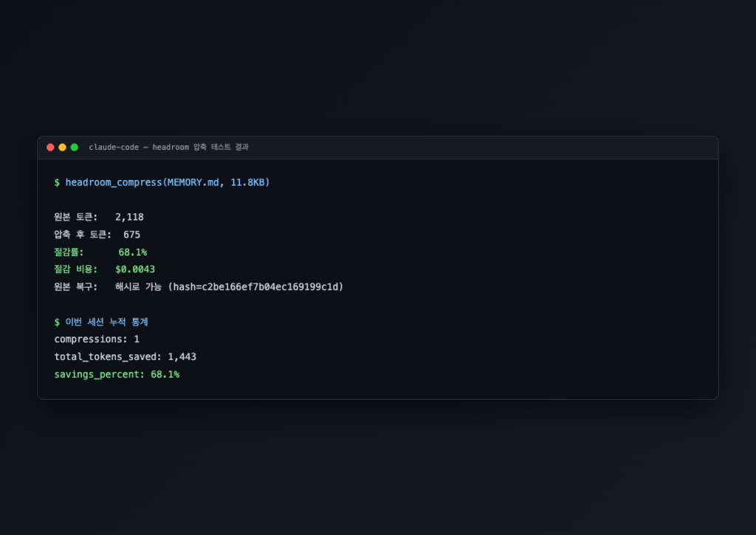This screenshot has height=535, width=756.
Task: Select the '압축 후 토큰: 675' line
Action: click(x=97, y=235)
